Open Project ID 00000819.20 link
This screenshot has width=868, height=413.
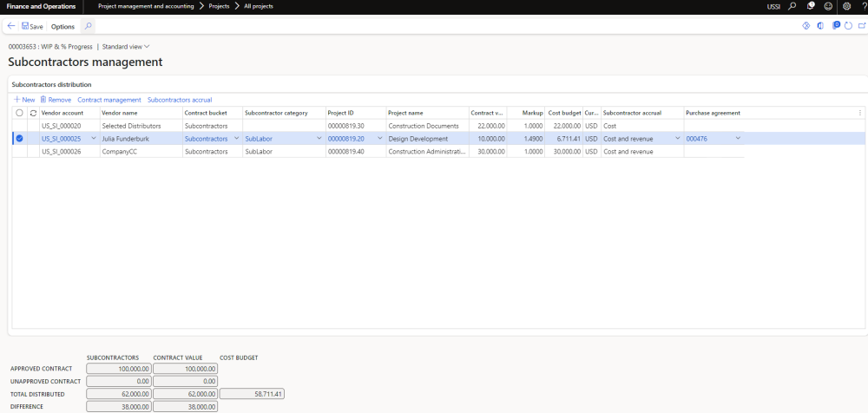click(x=345, y=139)
